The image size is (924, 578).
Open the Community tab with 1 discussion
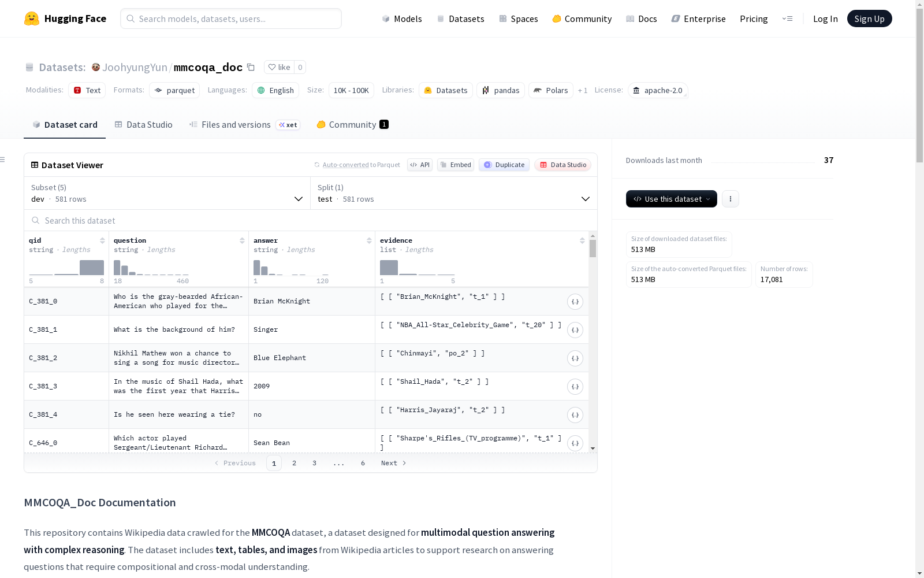tap(353, 125)
